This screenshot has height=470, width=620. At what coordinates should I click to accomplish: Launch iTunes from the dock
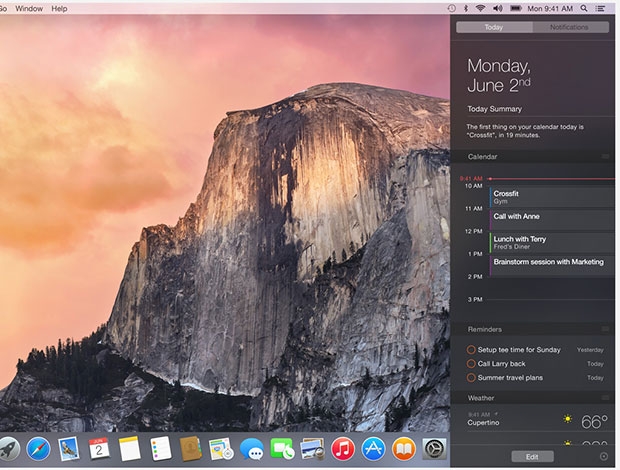coord(343,449)
